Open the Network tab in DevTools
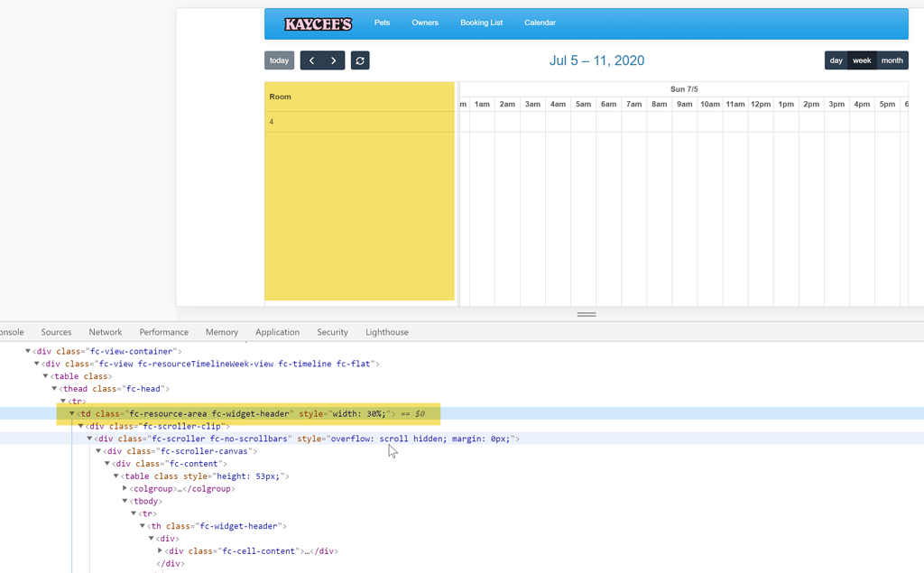924x573 pixels. click(x=106, y=331)
